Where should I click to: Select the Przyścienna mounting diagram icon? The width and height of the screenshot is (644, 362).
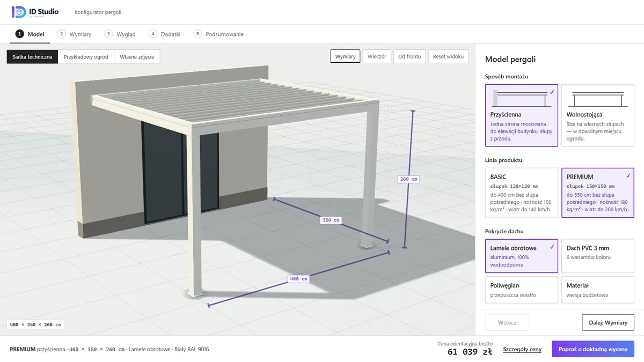pos(522,98)
